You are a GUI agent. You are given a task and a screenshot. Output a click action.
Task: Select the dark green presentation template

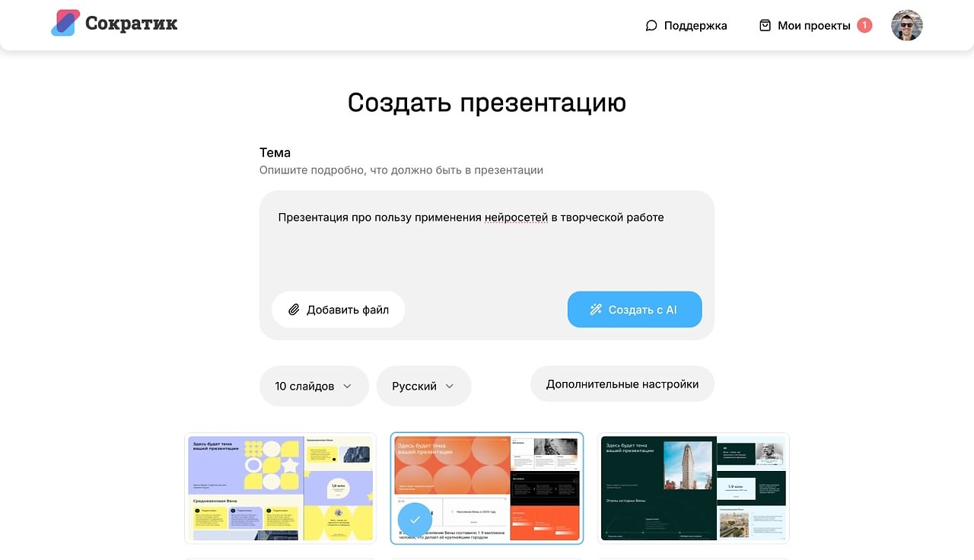(x=693, y=488)
